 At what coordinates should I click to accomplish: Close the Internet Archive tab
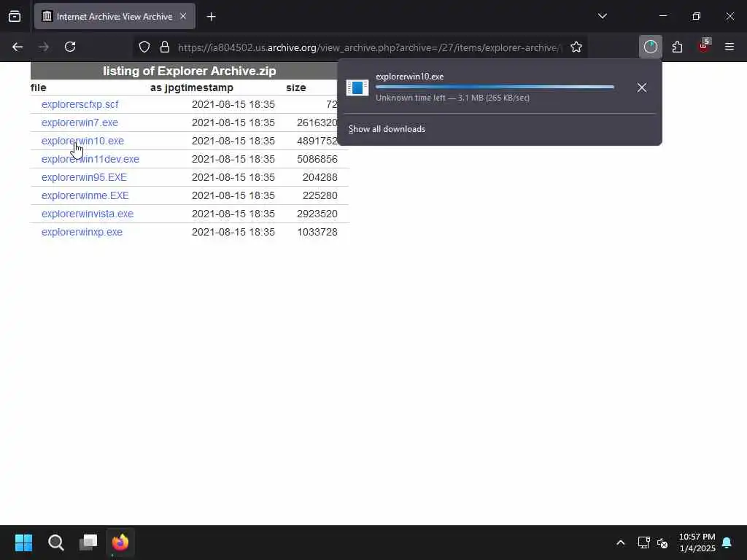coord(183,16)
